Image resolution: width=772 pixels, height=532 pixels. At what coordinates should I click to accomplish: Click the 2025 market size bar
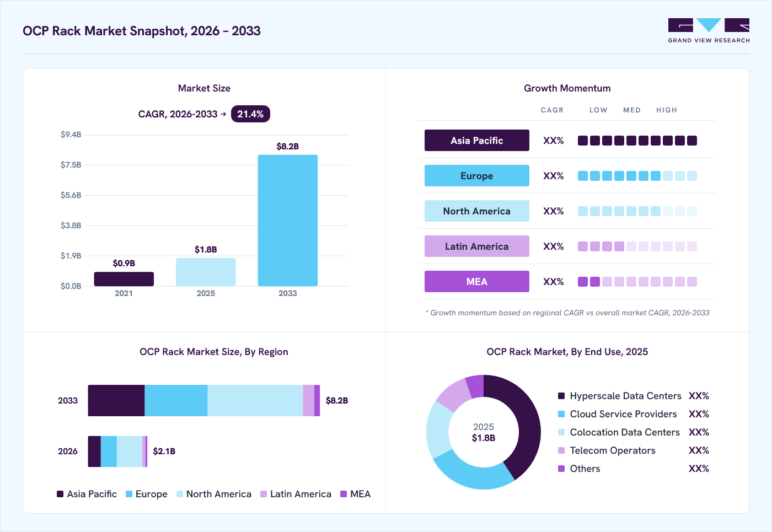(x=206, y=272)
